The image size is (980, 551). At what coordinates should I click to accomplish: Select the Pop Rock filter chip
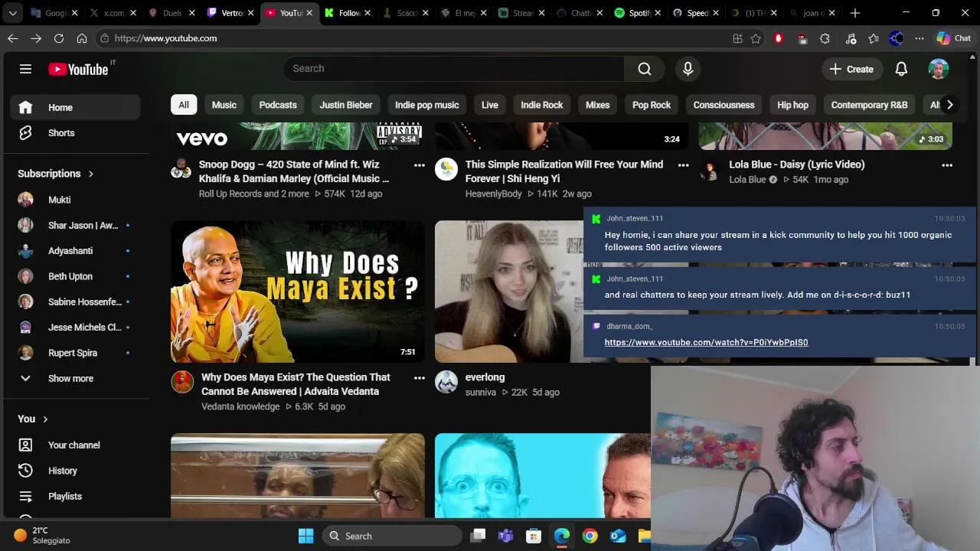click(x=652, y=105)
